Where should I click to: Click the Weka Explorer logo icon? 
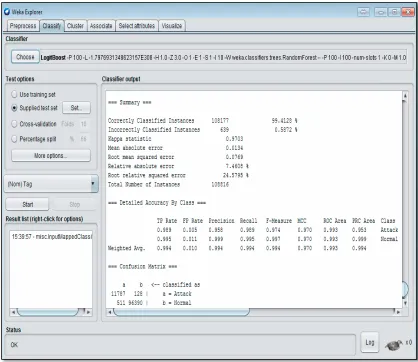7,12
